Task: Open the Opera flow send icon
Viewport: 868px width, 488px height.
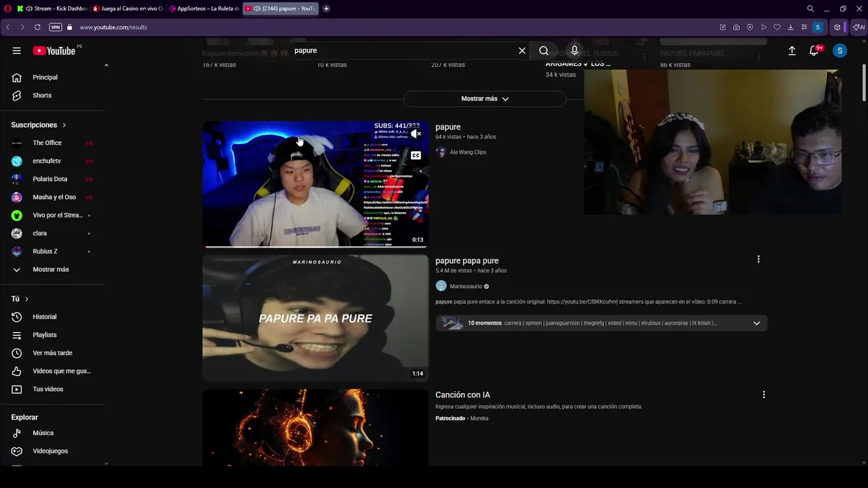Action: pyautogui.click(x=764, y=27)
